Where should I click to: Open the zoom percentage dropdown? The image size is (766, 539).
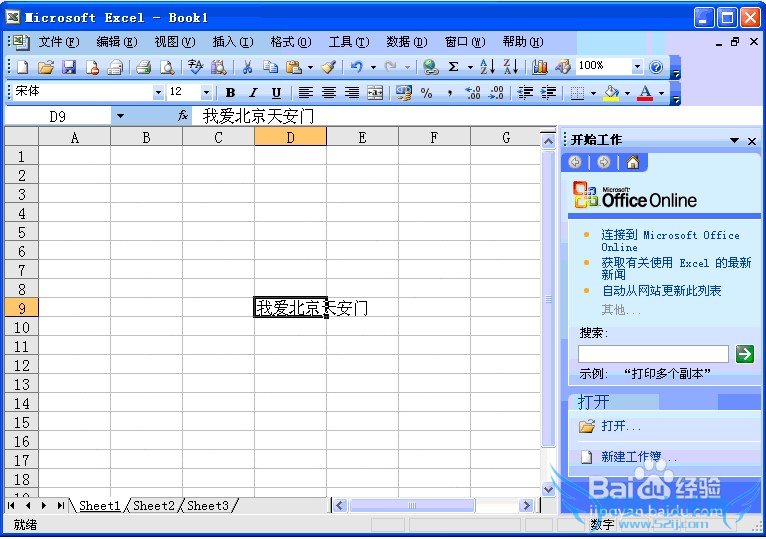pos(637,66)
